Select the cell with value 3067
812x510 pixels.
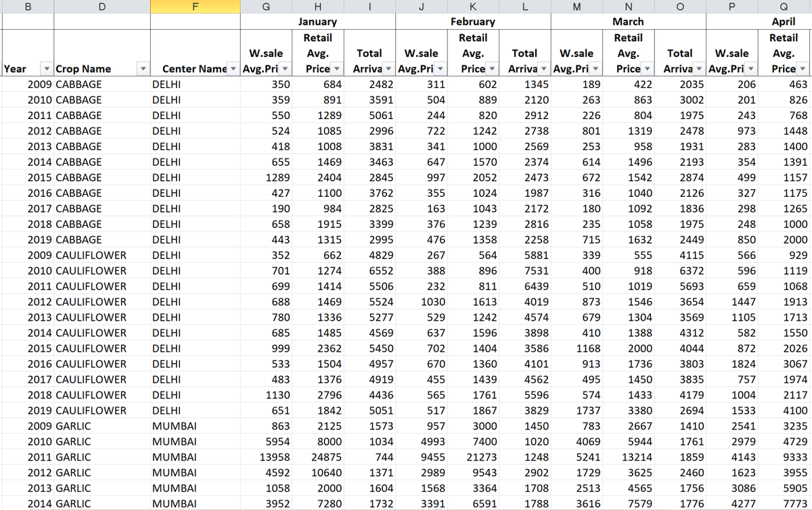(x=784, y=364)
